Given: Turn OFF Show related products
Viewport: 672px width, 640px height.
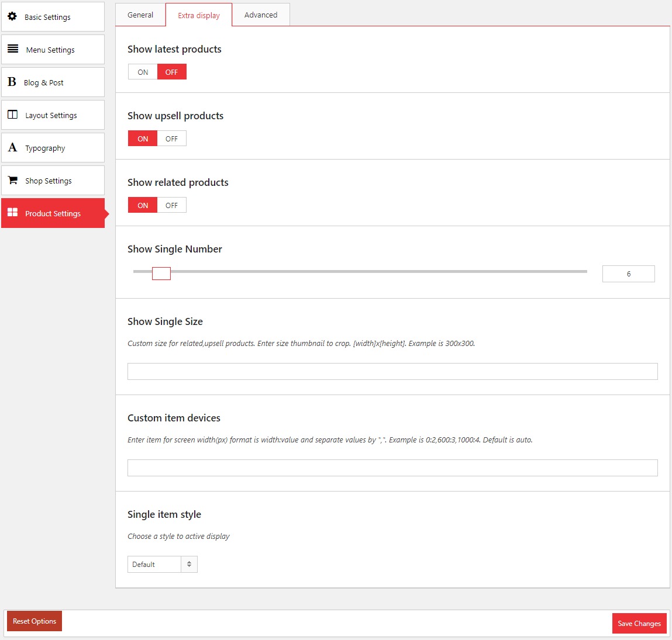Looking at the screenshot, I should (171, 205).
